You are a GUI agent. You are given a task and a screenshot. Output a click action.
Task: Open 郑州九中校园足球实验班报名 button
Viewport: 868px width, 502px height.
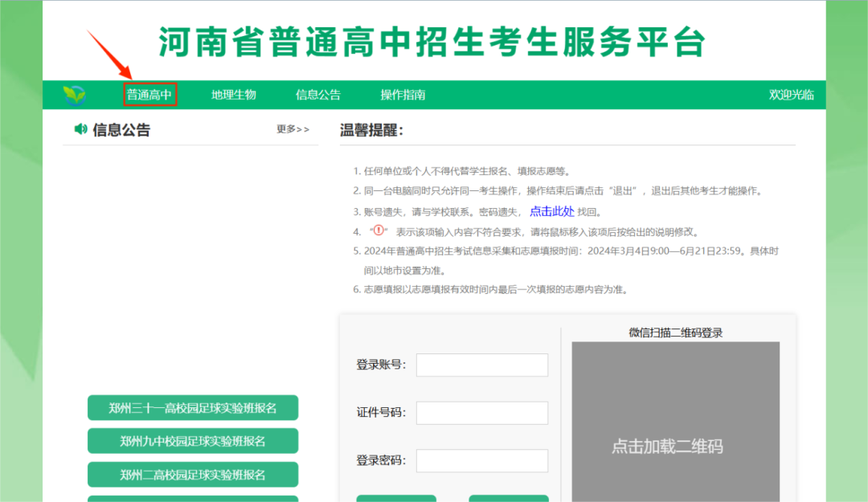pos(193,441)
